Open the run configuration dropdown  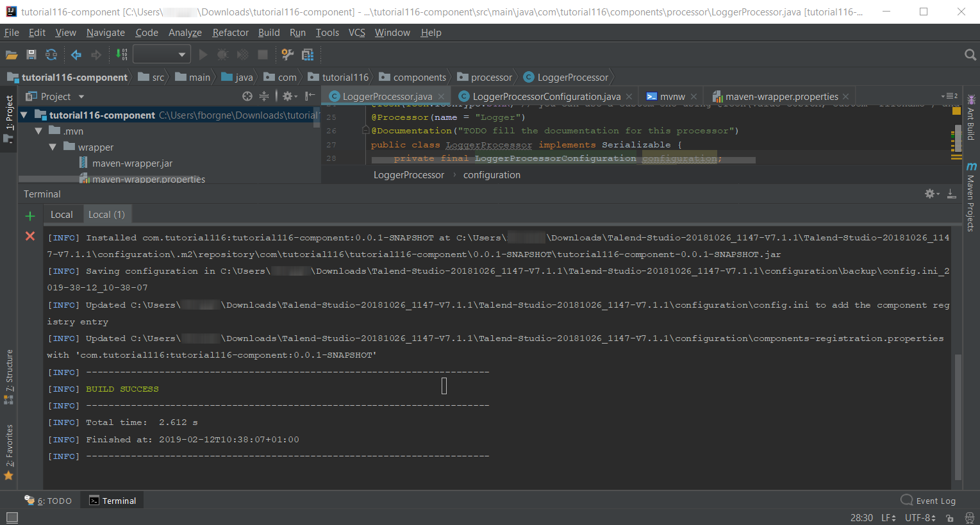click(x=162, y=55)
